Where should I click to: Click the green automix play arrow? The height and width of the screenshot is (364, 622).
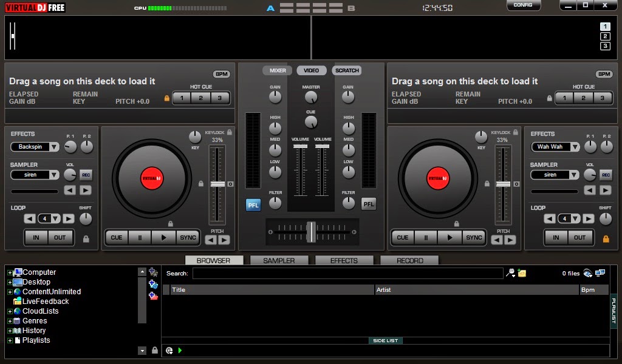pos(180,351)
